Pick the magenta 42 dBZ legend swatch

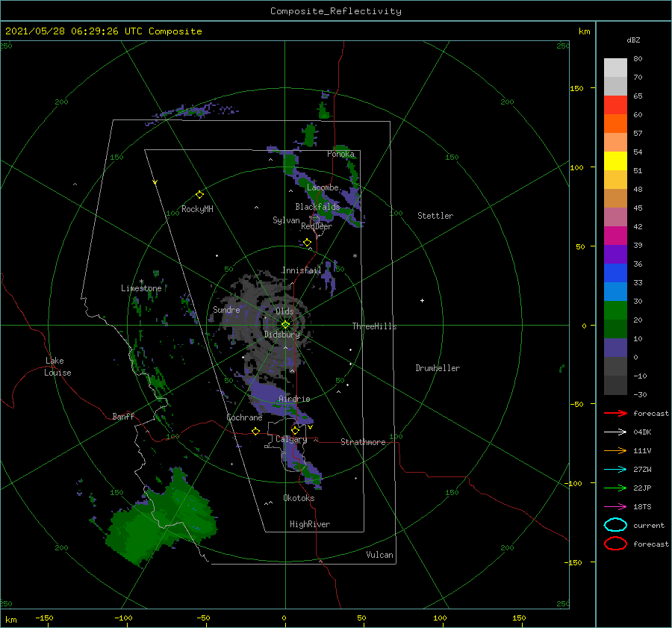[x=615, y=235]
